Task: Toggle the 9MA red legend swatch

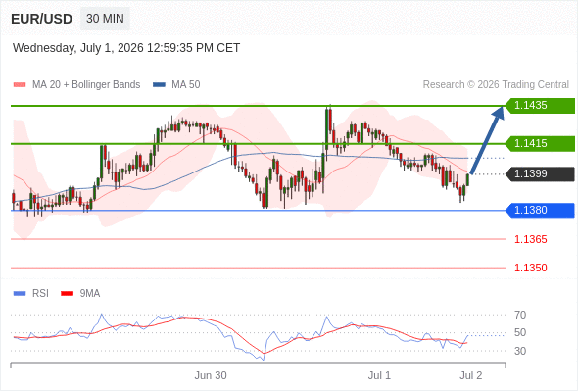Action: click(x=67, y=294)
